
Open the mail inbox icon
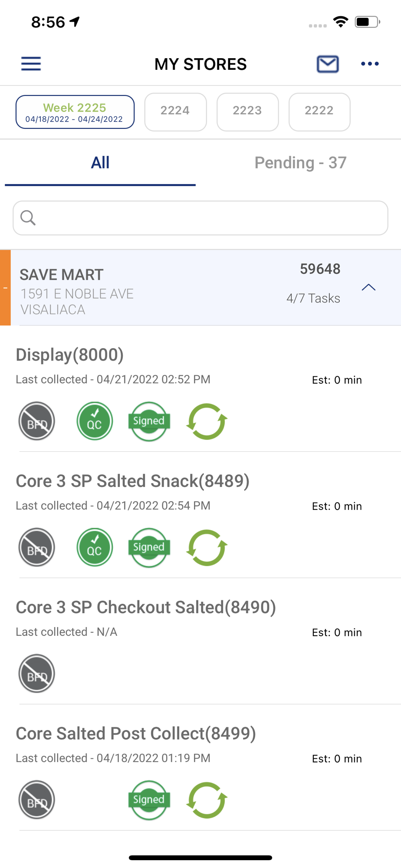[x=328, y=64]
